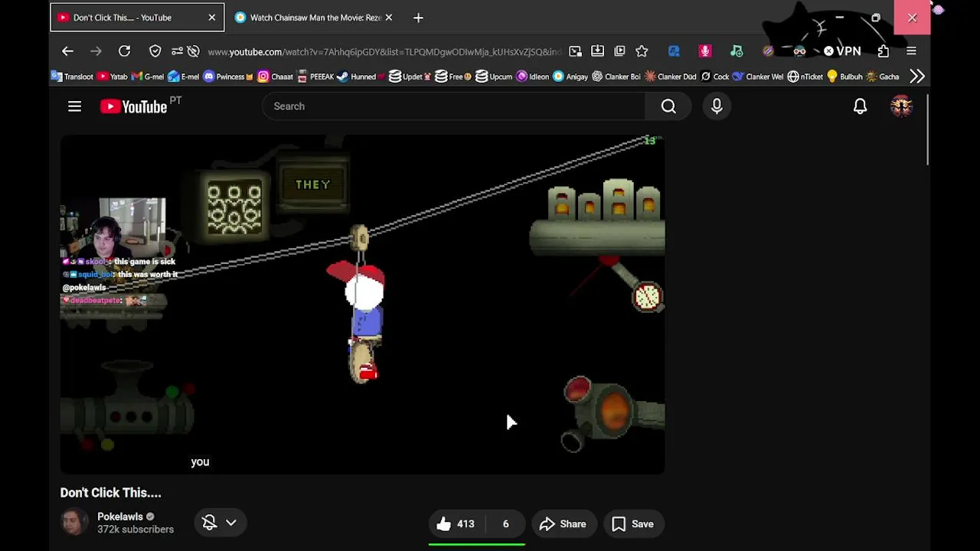Viewport: 980px width, 551px height.
Task: Go to the YouTube home logo
Action: (x=133, y=106)
